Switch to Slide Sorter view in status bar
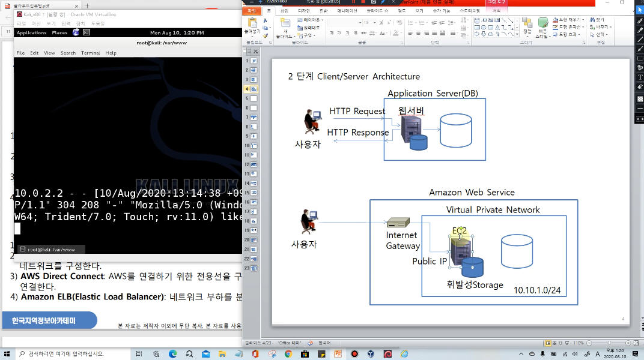 (554, 343)
